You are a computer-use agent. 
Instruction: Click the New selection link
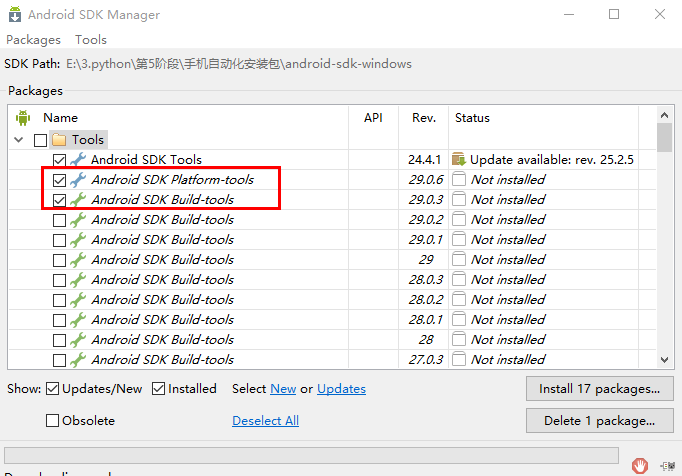[283, 389]
